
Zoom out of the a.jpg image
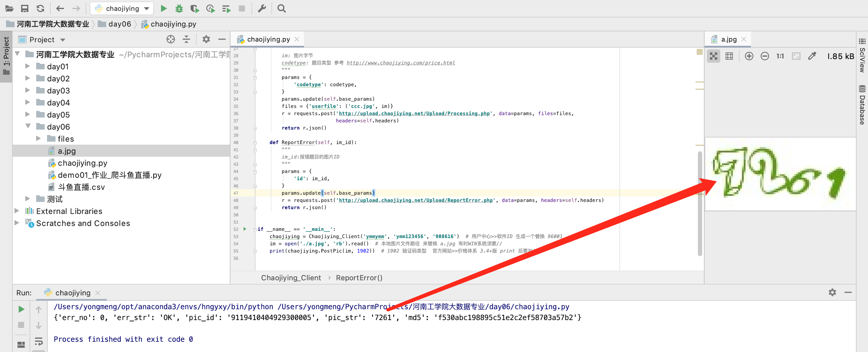(x=765, y=56)
